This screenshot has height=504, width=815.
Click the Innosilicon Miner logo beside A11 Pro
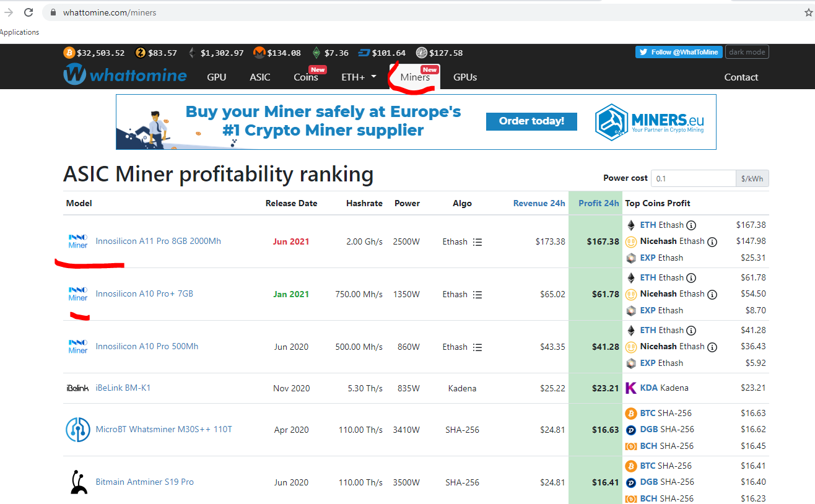(x=77, y=241)
